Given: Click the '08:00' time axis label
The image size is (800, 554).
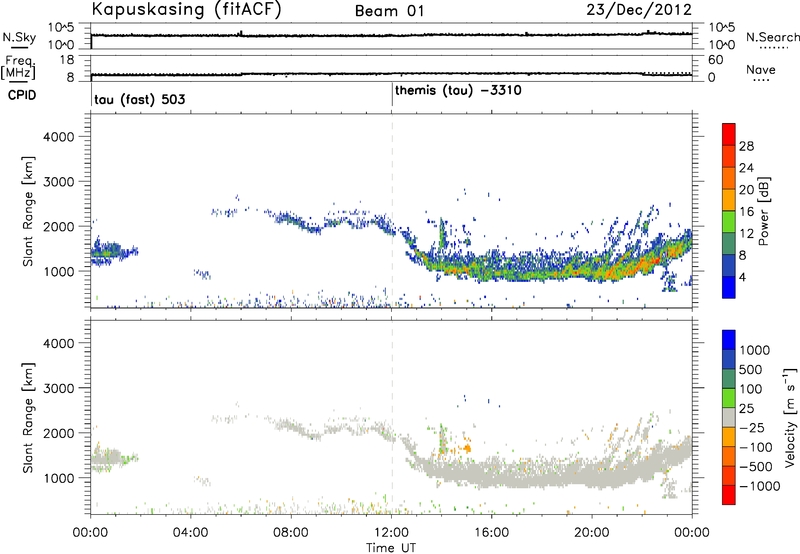Looking at the screenshot, I should tap(291, 533).
